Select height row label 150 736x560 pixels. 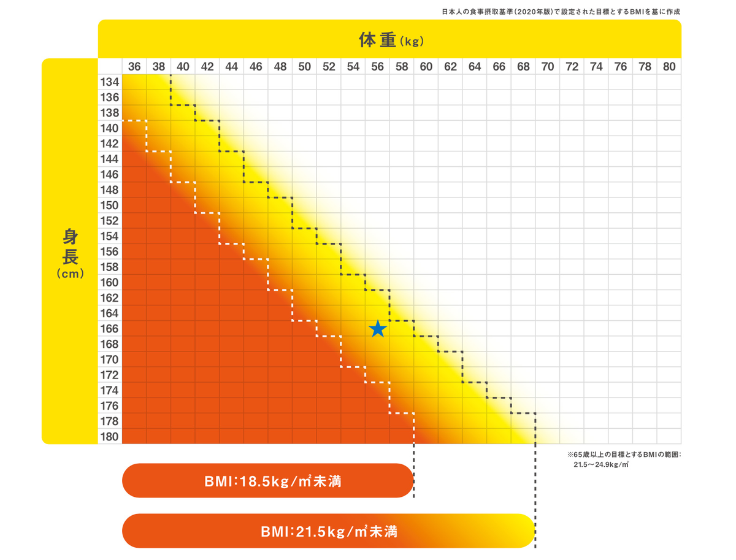(110, 205)
